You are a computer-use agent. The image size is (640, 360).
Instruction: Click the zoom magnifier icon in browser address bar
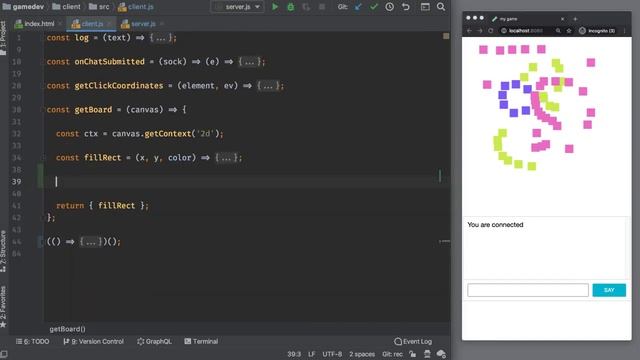(558, 31)
